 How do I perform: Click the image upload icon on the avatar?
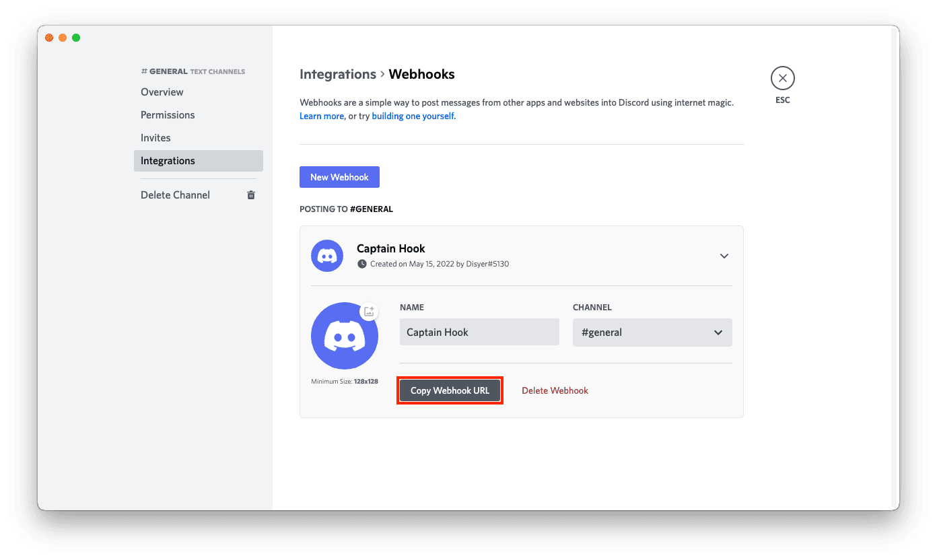click(x=369, y=311)
